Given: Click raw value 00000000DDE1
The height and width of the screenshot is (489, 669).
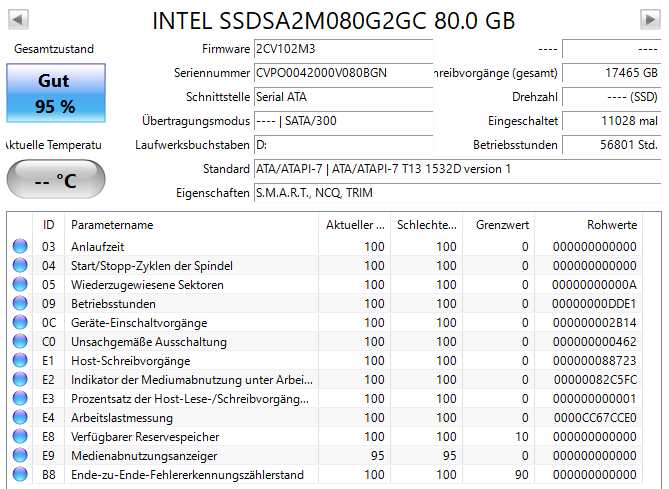Looking at the screenshot, I should [x=594, y=304].
